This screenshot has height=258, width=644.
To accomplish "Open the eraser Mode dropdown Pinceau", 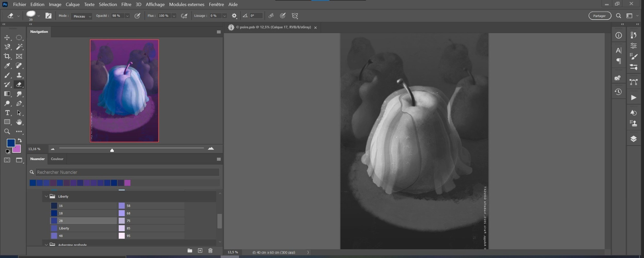I will [x=82, y=16].
